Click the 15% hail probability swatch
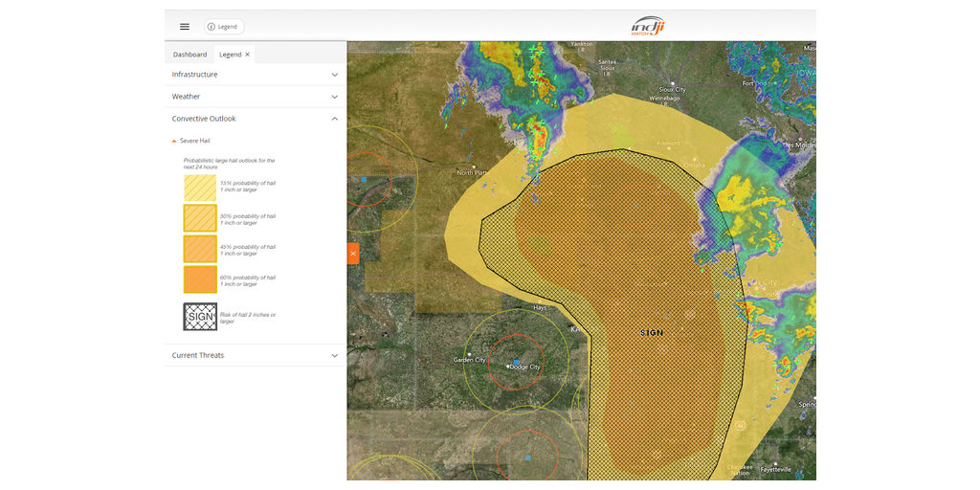This screenshot has width=980, height=490. (200, 187)
